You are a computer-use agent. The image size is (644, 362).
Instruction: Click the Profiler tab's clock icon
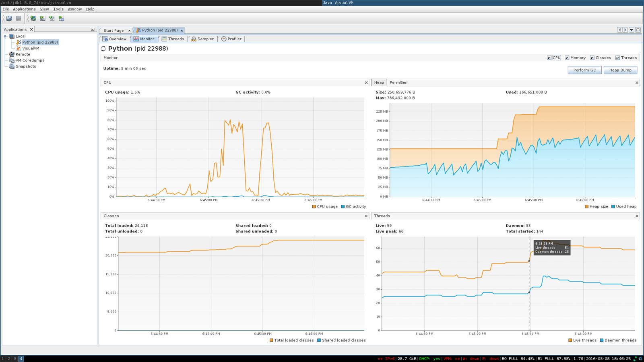coord(224,39)
